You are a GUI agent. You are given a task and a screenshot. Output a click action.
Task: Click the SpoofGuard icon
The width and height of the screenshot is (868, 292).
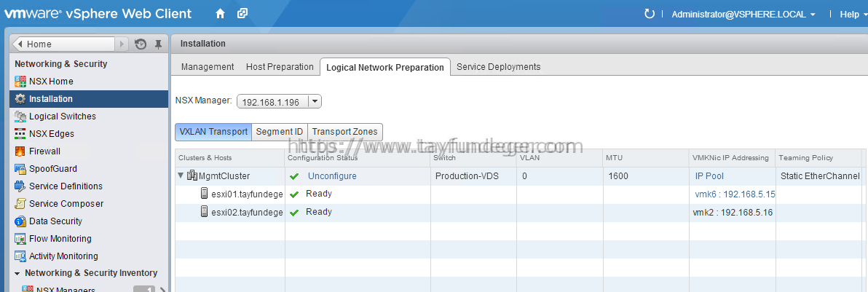(20, 169)
